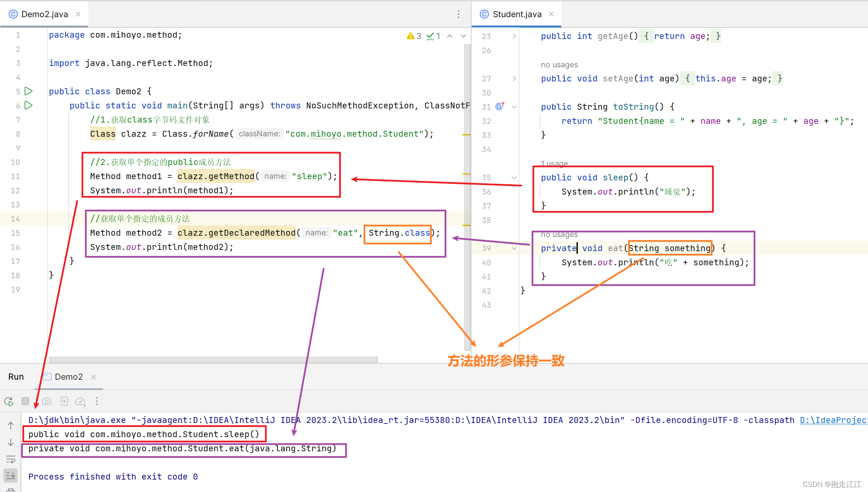Click the up-arrow stack trace icon
Viewport: 868px width, 492px height.
pyautogui.click(x=11, y=425)
